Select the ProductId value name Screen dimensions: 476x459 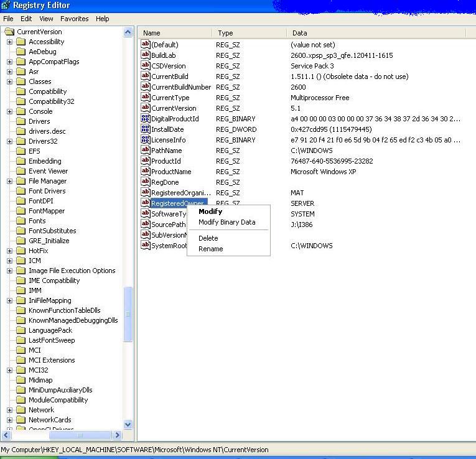166,161
